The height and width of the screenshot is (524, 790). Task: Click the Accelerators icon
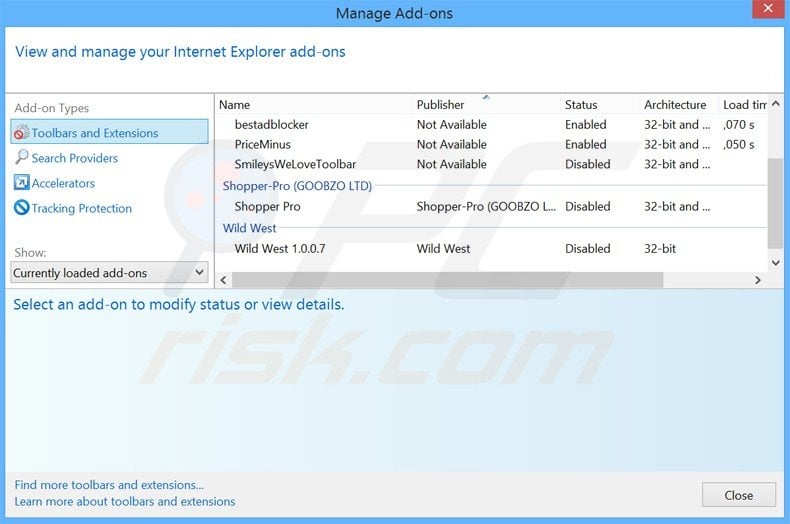[21, 183]
